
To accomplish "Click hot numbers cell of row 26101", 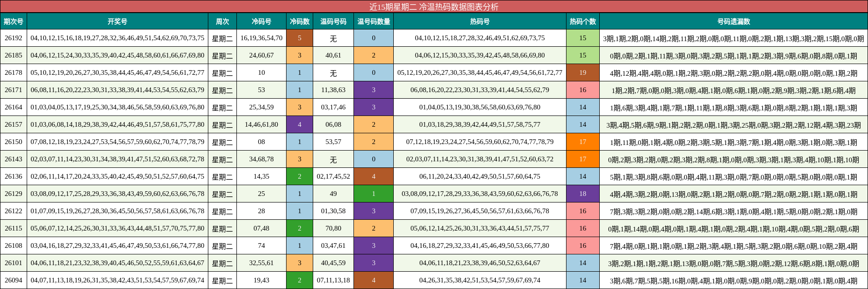I will point(480,263).
